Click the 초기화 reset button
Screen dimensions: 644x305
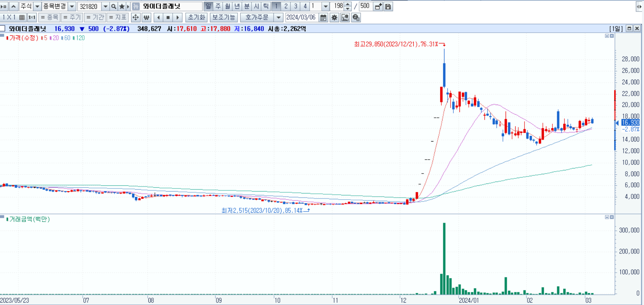click(x=196, y=17)
